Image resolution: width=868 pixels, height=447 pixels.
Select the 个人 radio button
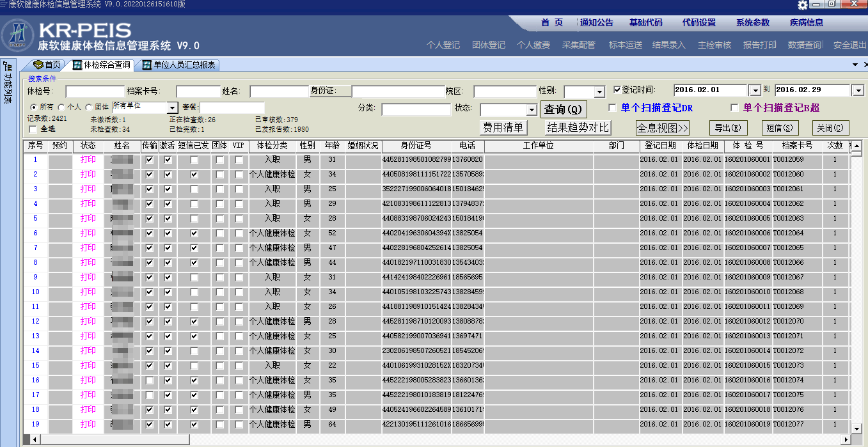tap(61, 107)
